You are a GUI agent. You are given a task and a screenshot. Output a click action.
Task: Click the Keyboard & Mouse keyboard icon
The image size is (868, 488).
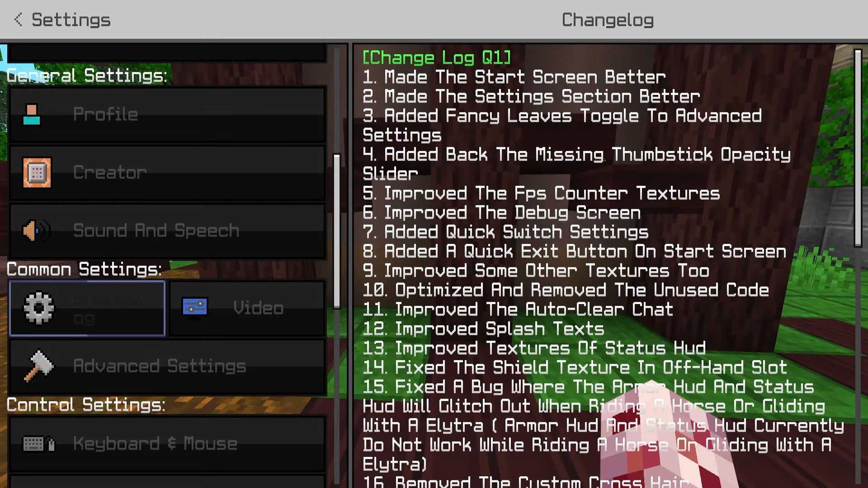[39, 444]
